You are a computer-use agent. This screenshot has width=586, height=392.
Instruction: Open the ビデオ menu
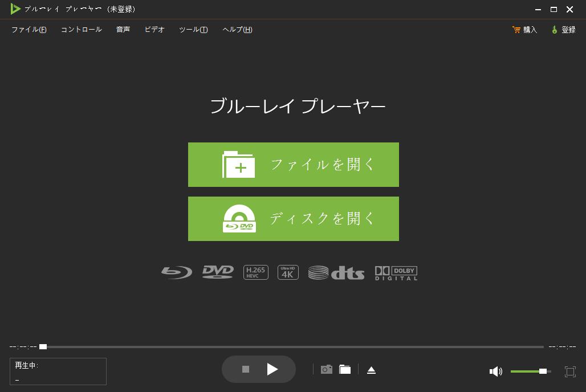154,30
